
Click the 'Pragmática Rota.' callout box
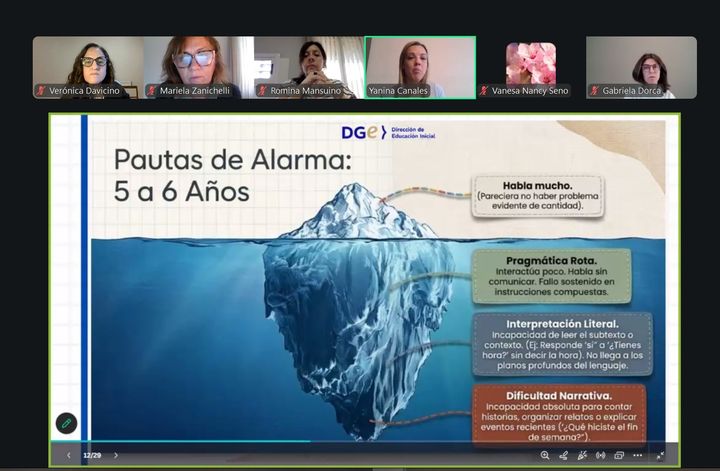click(551, 276)
